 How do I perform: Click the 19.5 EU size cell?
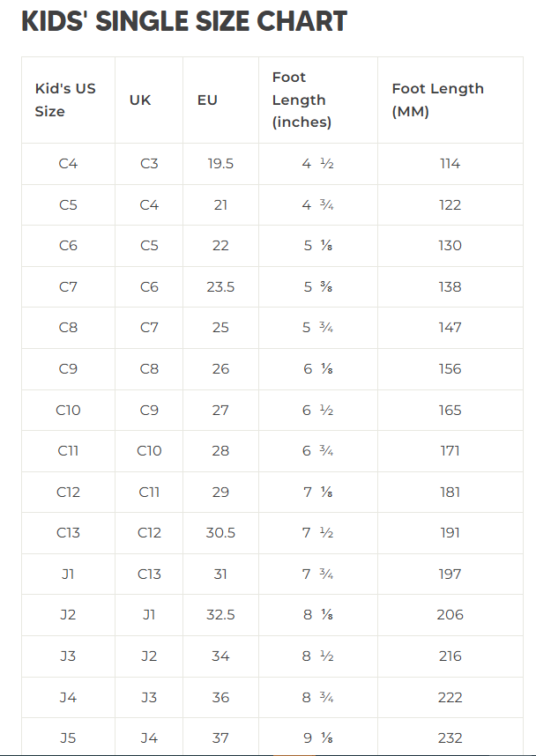(220, 164)
